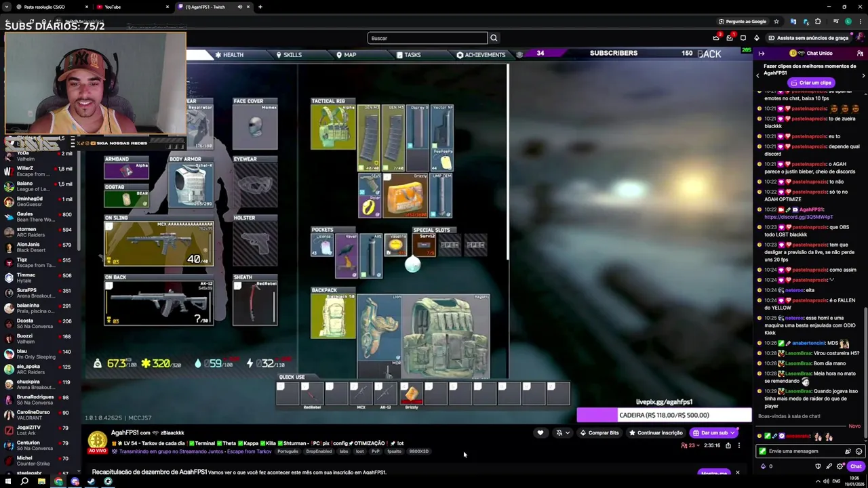Open File Explorer from taskbar
Image resolution: width=868 pixels, height=488 pixels.
pos(41,482)
